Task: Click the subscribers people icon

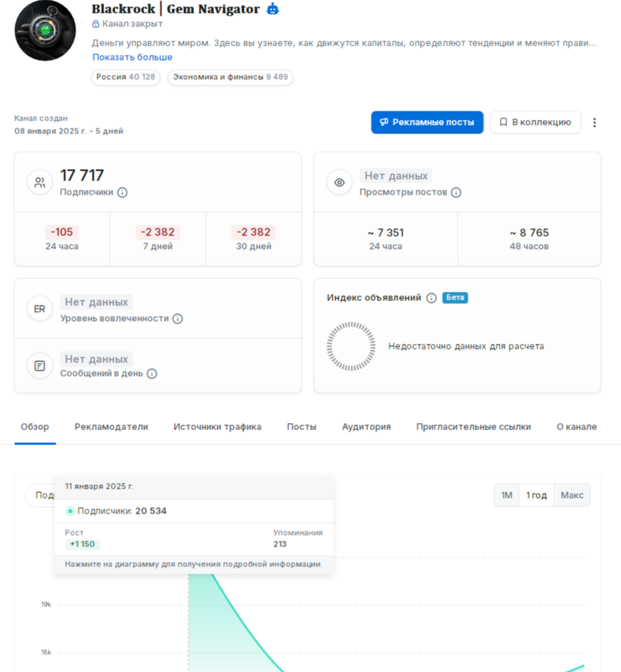Action: point(40,183)
